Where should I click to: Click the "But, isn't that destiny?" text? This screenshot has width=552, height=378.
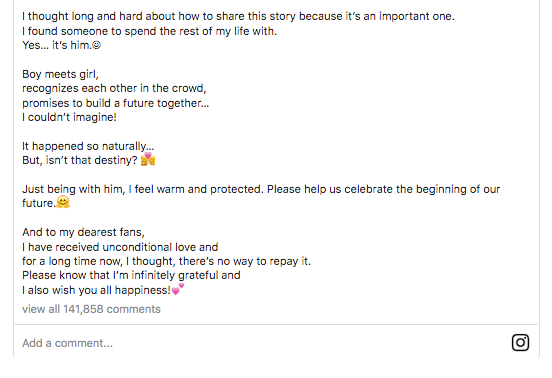pos(80,160)
